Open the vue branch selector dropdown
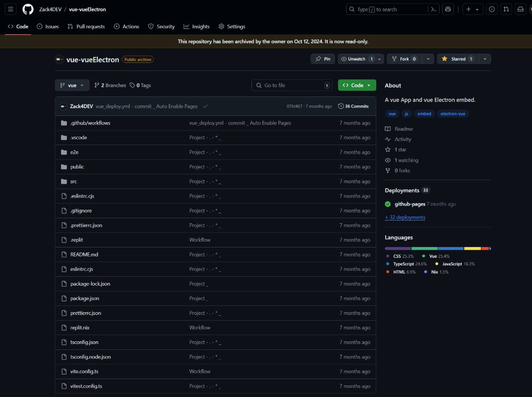This screenshot has width=532, height=397. click(x=72, y=85)
